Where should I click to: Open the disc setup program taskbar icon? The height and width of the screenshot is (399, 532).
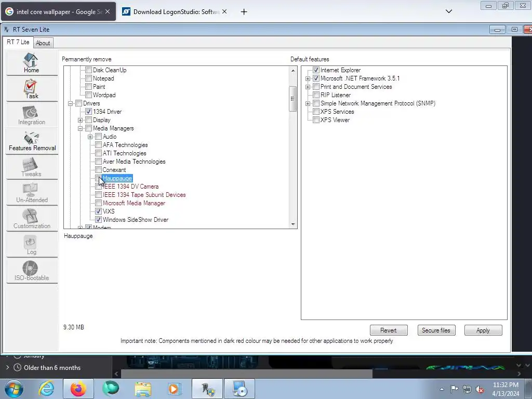click(240, 389)
